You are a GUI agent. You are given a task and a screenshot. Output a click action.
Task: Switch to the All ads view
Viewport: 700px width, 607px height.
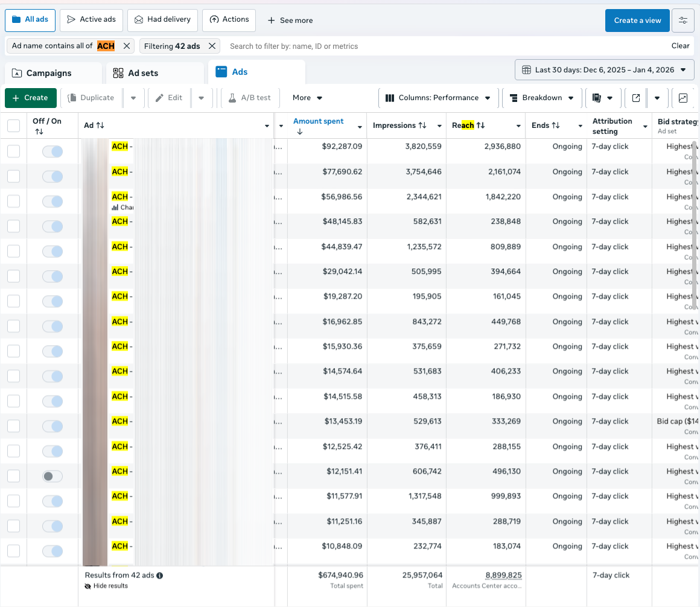30,20
